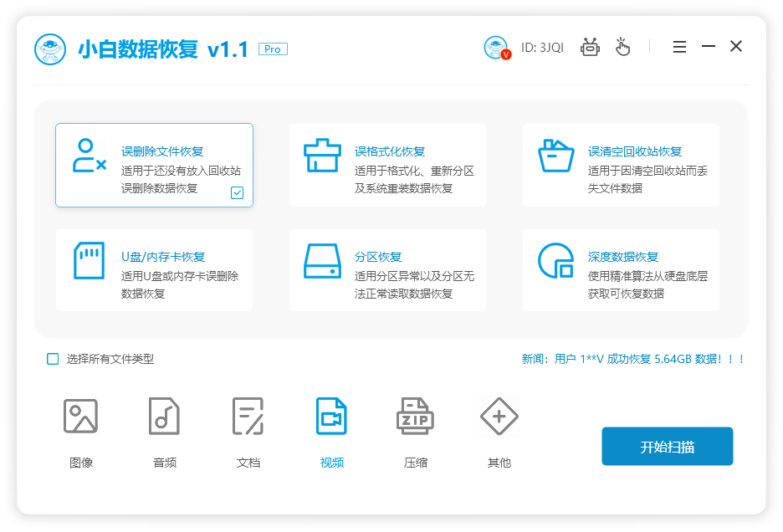Open the robot customer service icon

pyautogui.click(x=590, y=47)
